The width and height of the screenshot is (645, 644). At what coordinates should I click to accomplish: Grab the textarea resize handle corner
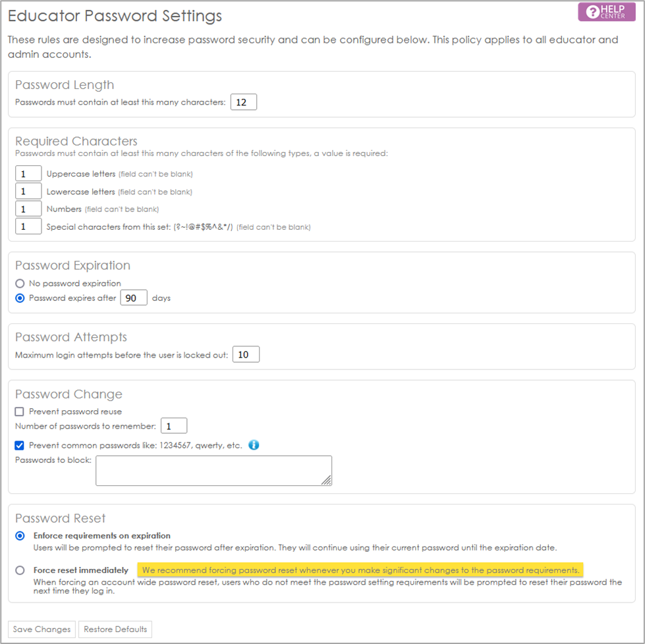coord(327,481)
